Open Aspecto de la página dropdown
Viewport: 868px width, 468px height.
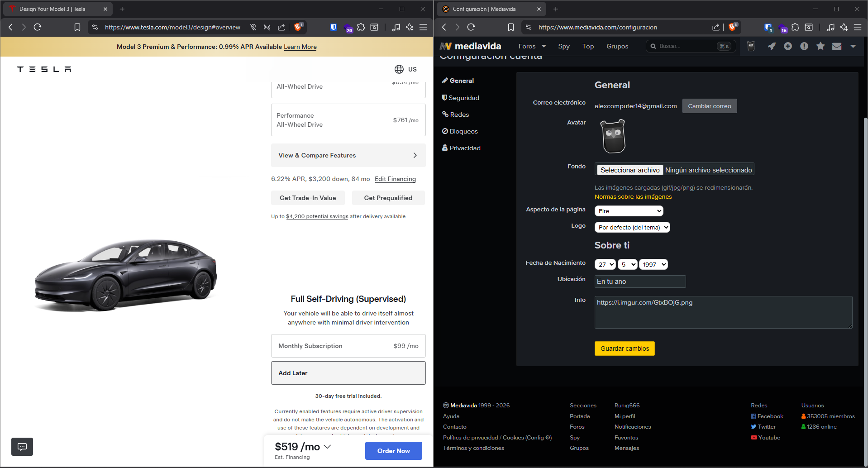629,211
